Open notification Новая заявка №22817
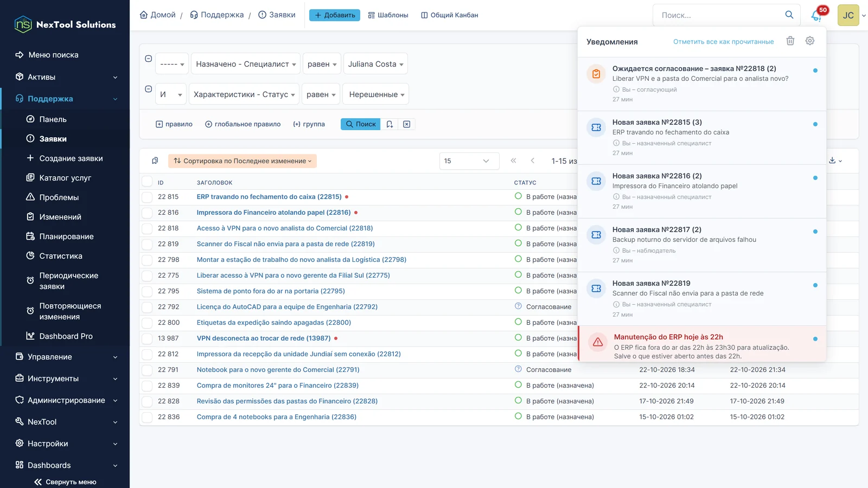This screenshot has width=868, height=488. 702,245
